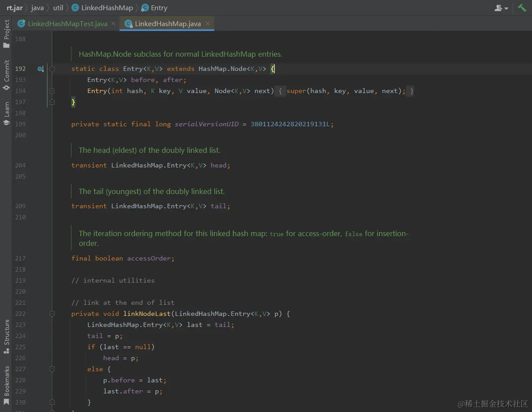Collapse the Entry class fold at line 192

pyautogui.click(x=52, y=69)
